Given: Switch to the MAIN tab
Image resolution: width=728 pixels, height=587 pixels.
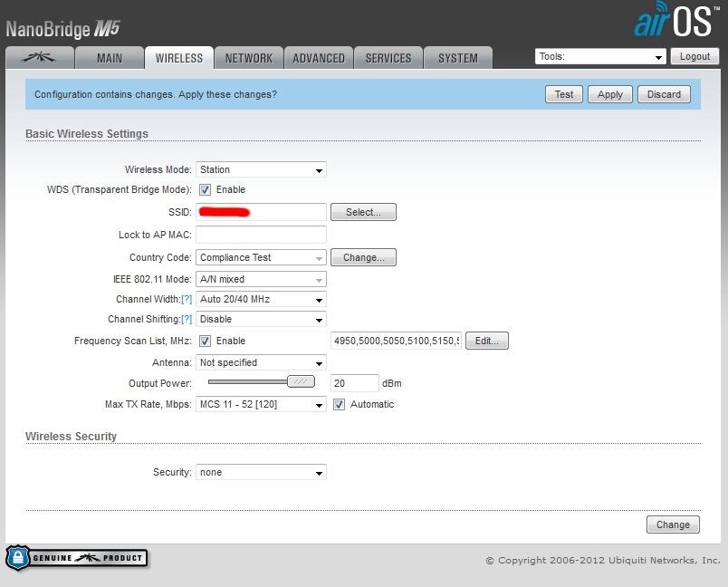Looking at the screenshot, I should click(x=110, y=58).
